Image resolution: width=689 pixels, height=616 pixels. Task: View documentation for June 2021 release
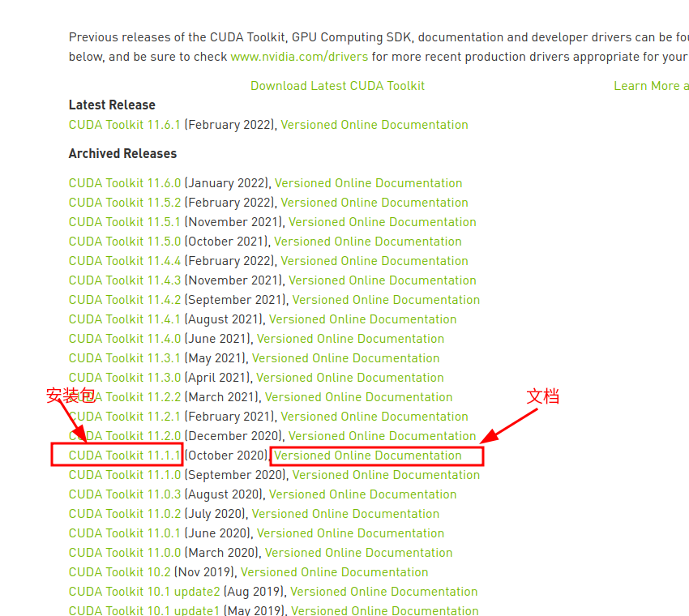tap(351, 339)
